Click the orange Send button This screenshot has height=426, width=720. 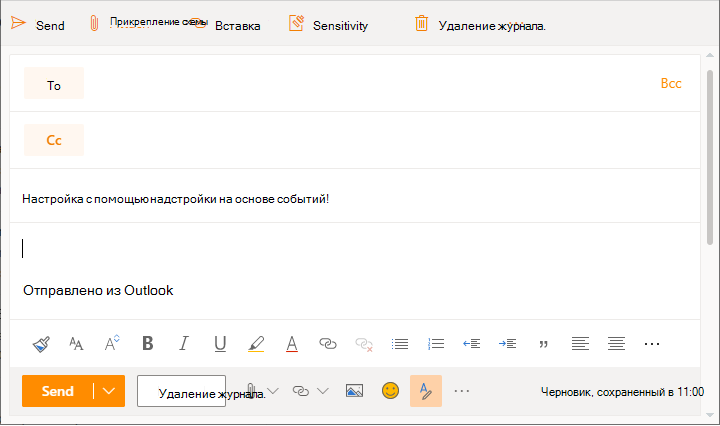click(57, 391)
